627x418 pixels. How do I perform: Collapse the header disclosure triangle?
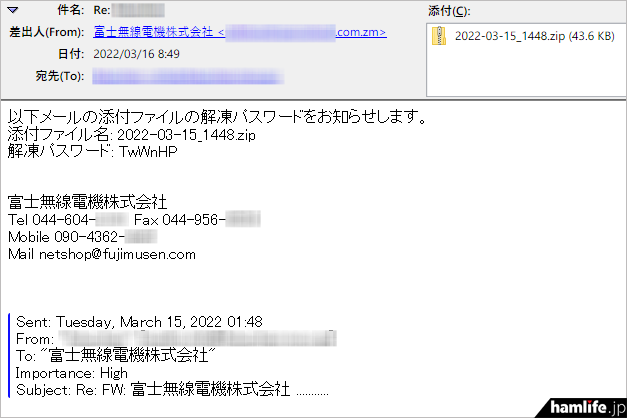tap(13, 10)
